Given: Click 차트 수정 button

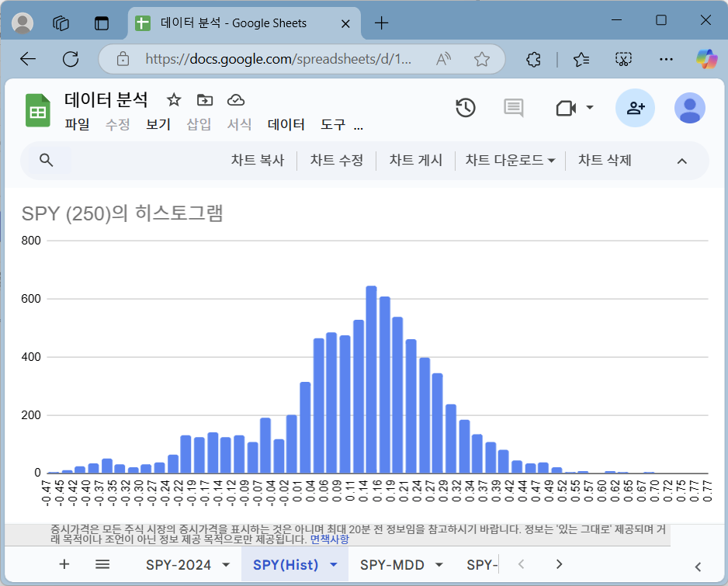Looking at the screenshot, I should click(337, 160).
